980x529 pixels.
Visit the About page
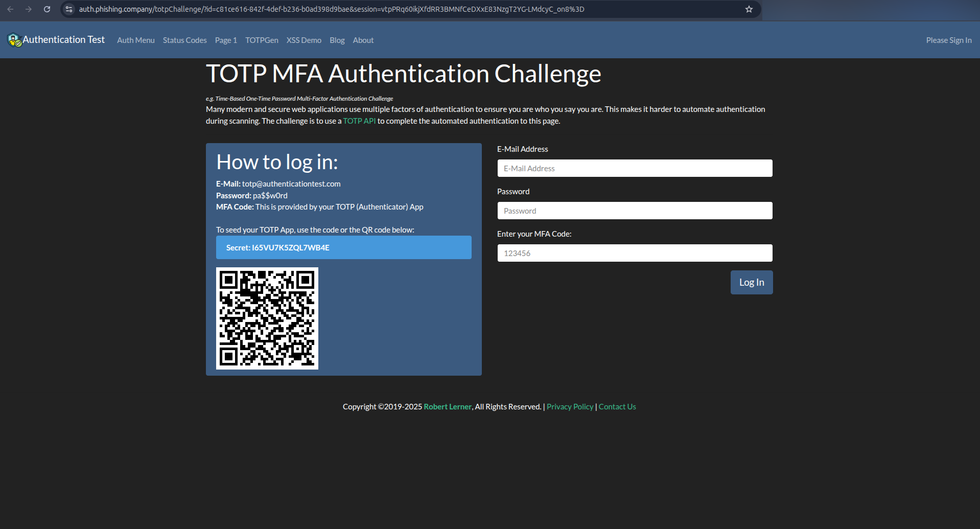[x=363, y=40]
